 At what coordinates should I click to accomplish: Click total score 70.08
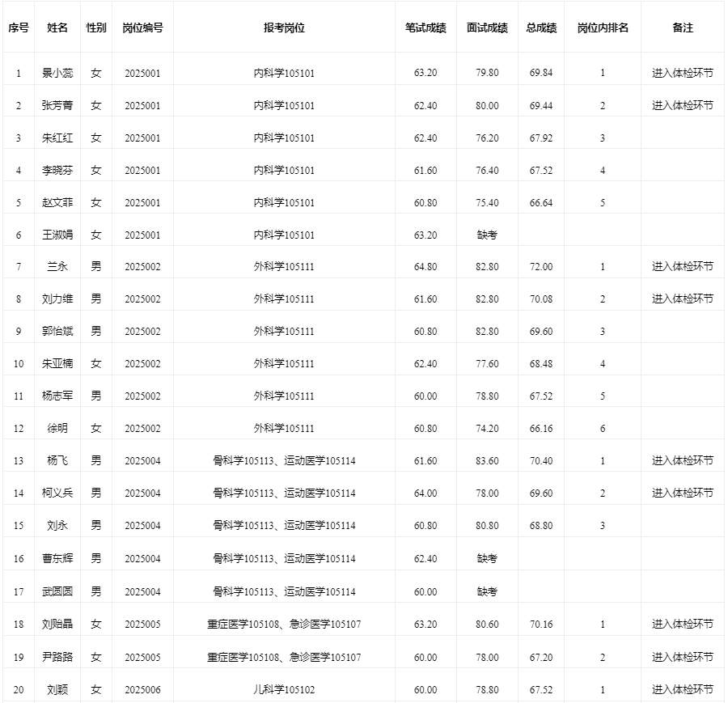pyautogui.click(x=541, y=299)
